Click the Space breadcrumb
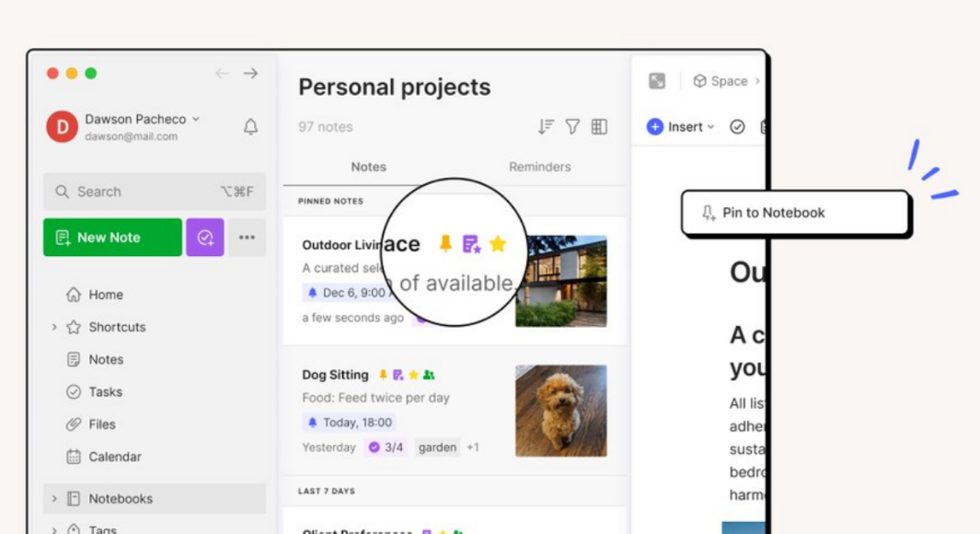Viewport: 980px width, 534px height. click(x=721, y=81)
